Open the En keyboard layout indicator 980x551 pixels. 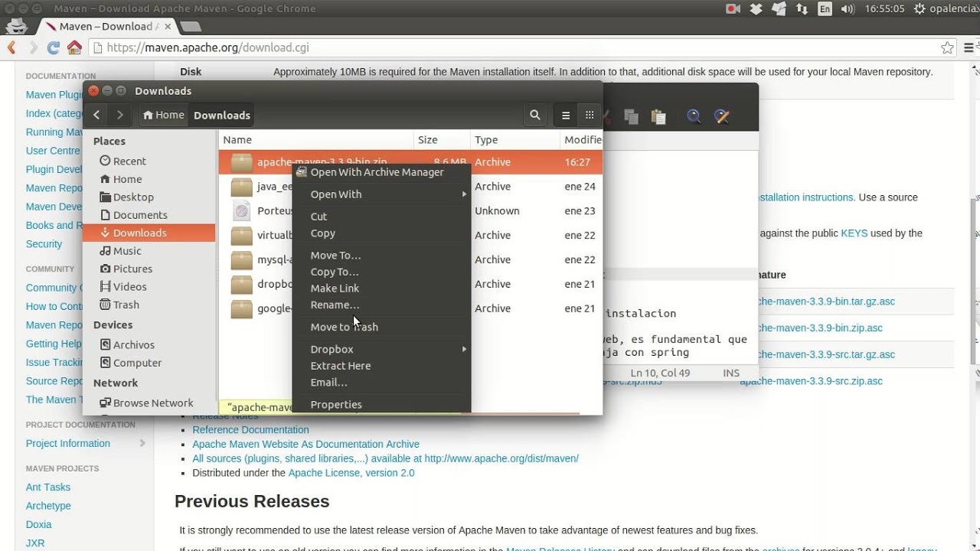click(x=825, y=9)
